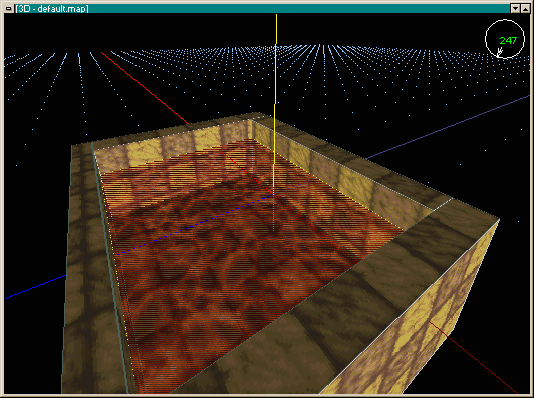Open the 3D window system menu icon
The width and height of the screenshot is (534, 398).
pyautogui.click(x=9, y=9)
